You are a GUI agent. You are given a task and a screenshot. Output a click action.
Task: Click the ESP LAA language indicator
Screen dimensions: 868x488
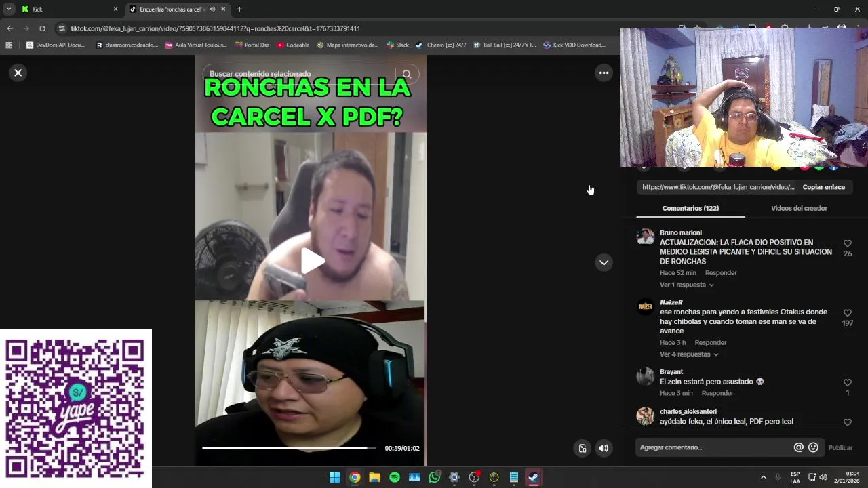tap(795, 477)
